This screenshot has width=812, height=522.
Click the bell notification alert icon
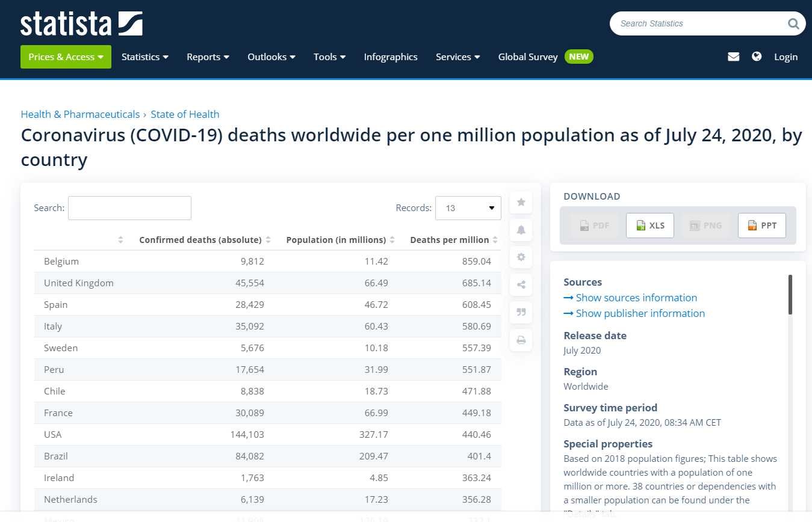click(x=521, y=230)
